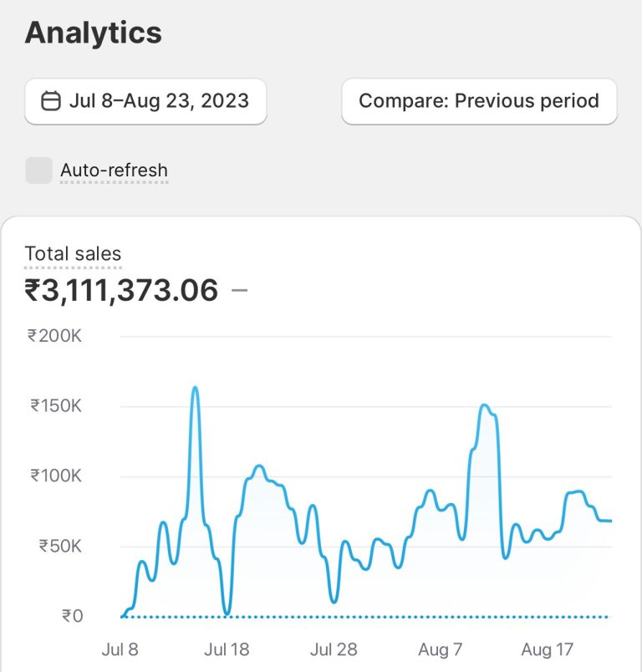The height and width of the screenshot is (672, 642).
Task: Open the Total sales metric link
Action: point(73,254)
